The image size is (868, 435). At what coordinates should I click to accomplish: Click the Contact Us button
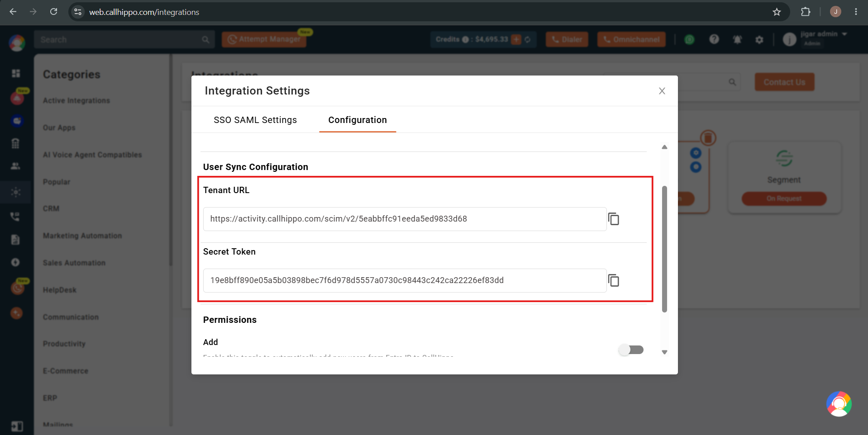tap(784, 82)
